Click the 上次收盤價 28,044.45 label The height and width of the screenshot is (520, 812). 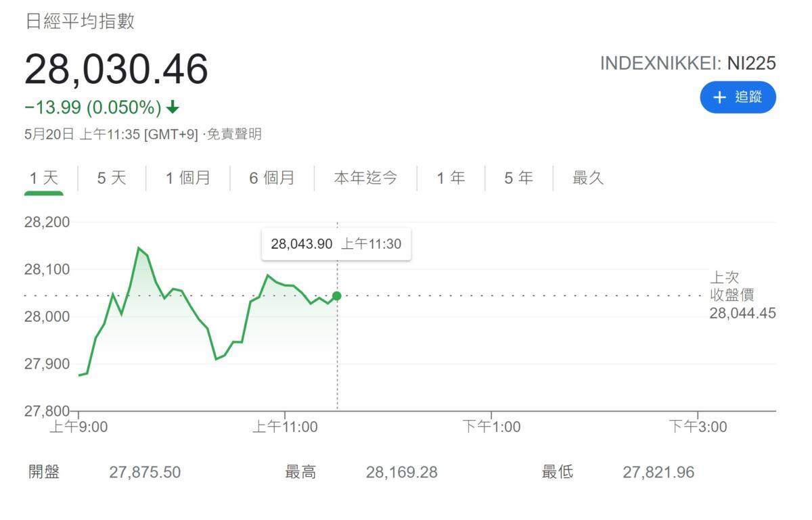coord(742,296)
